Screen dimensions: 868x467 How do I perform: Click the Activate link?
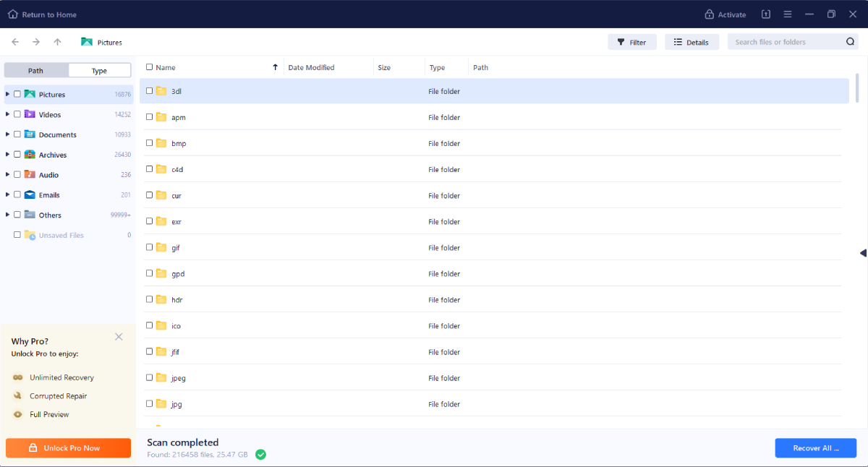click(x=732, y=14)
